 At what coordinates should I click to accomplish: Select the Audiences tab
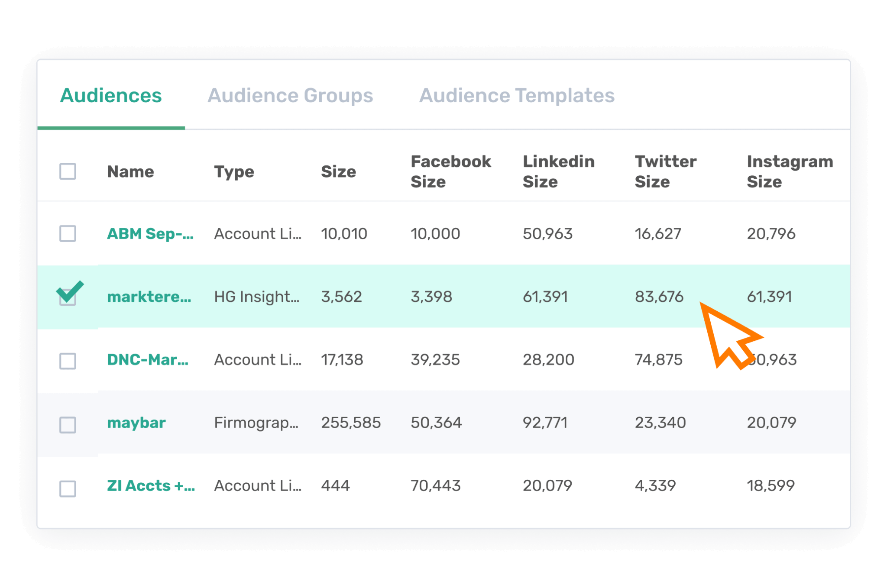(111, 95)
